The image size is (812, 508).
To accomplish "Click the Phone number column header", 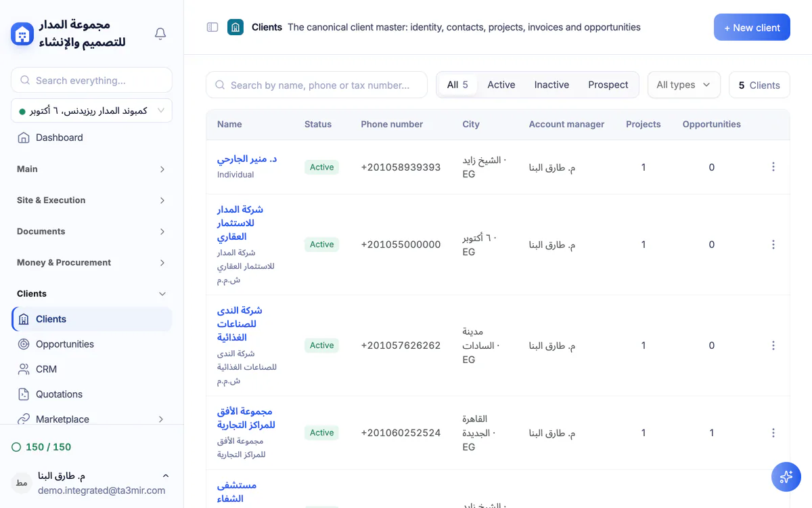I will (392, 124).
